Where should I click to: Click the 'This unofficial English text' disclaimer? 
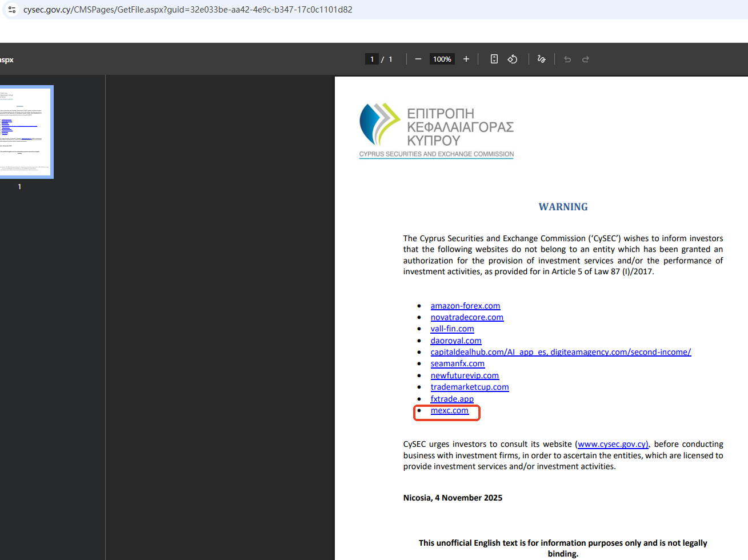pyautogui.click(x=563, y=548)
